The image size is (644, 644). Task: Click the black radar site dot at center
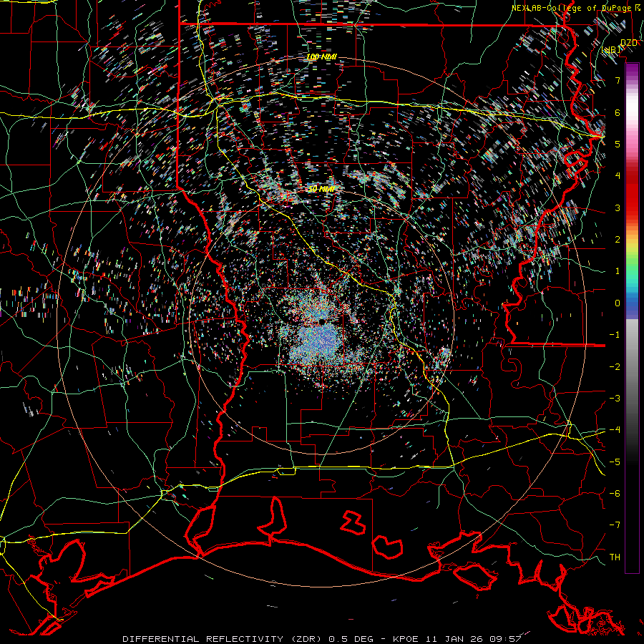pos(322,321)
